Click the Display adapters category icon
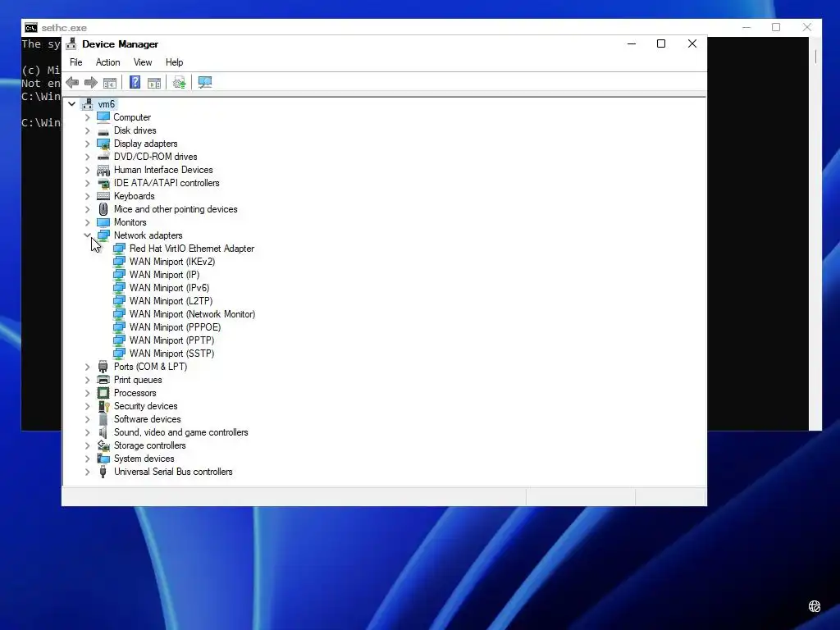 (103, 144)
